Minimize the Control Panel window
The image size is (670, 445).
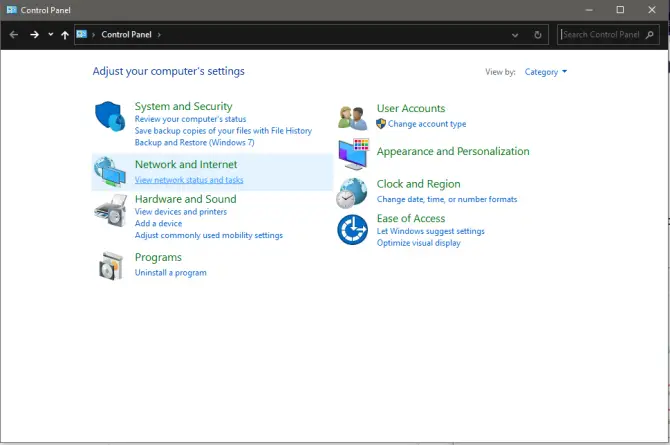click(589, 10)
